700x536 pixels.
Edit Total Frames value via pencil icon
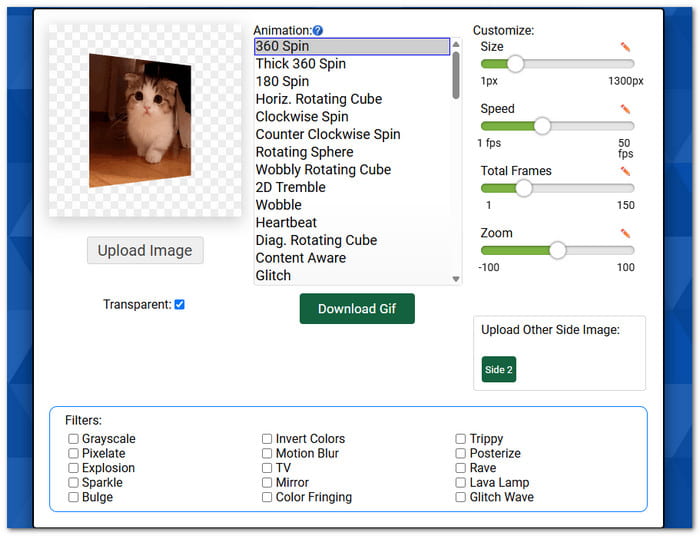625,171
